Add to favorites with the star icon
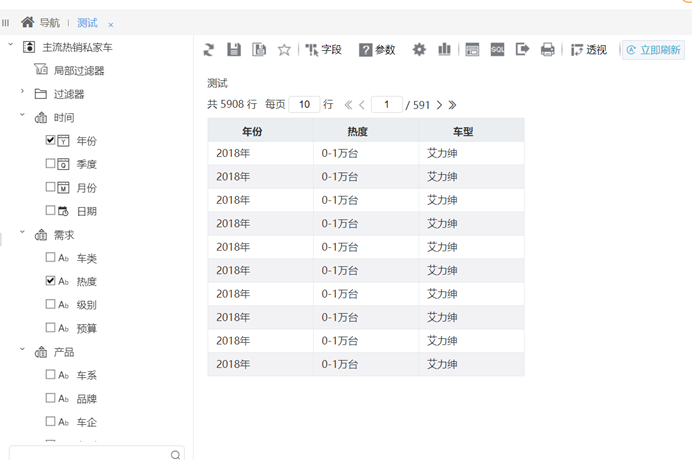 point(284,50)
